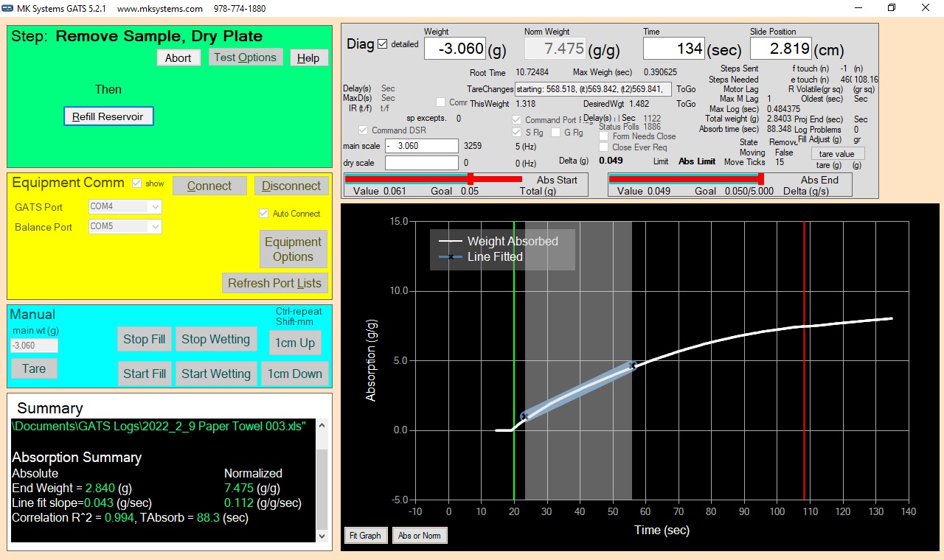Click the MK Systems app icon in title bar

(x=7, y=8)
